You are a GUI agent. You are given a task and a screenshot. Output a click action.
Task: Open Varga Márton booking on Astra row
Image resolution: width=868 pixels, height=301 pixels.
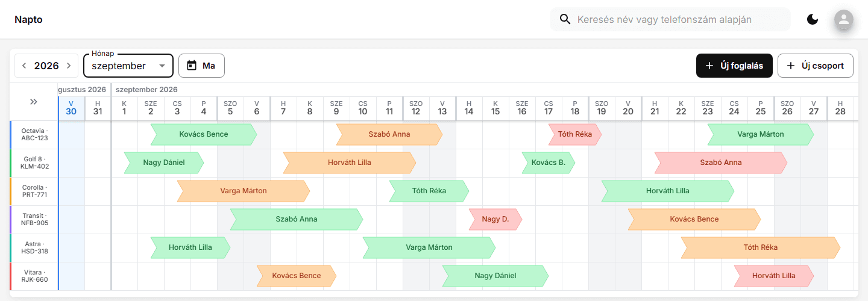429,247
